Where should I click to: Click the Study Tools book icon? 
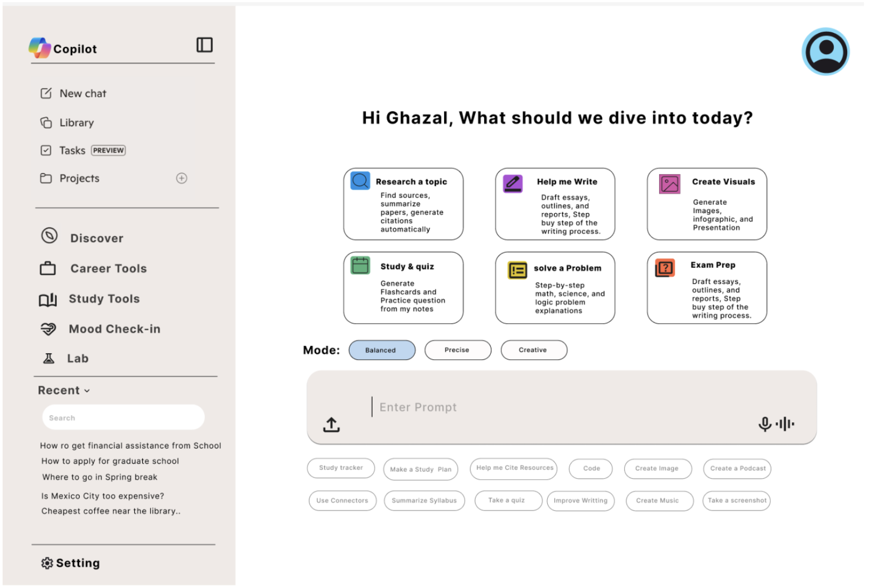(x=48, y=300)
